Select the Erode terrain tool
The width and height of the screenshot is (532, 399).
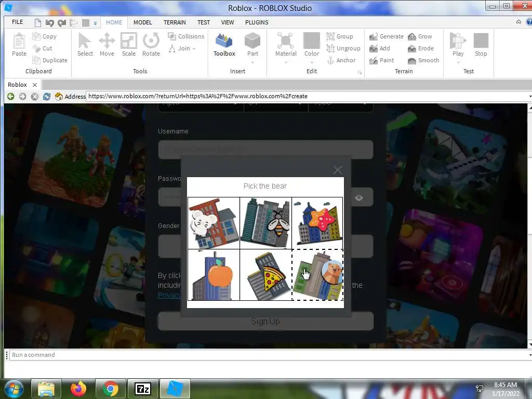421,48
